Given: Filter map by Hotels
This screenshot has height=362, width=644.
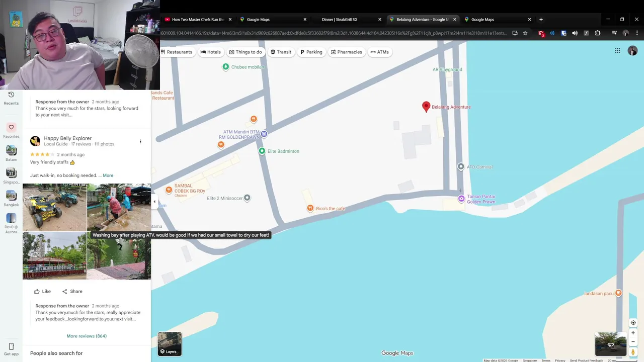Looking at the screenshot, I should 210,52.
